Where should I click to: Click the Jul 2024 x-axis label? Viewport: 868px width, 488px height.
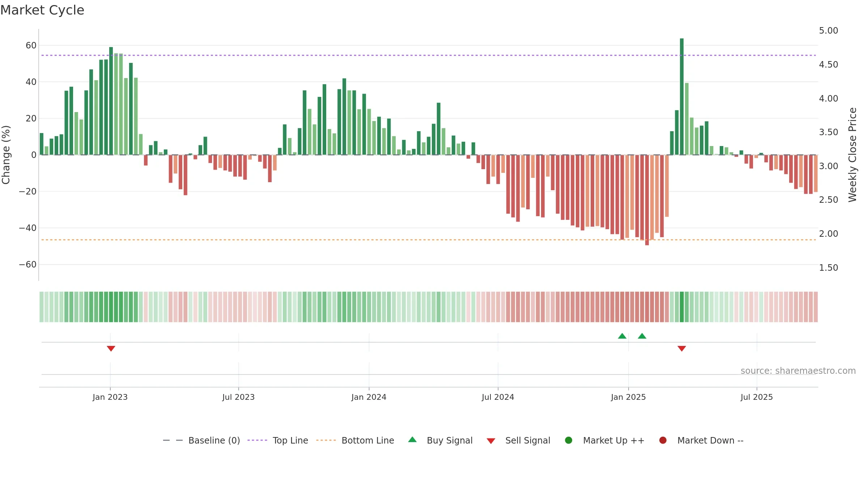click(498, 397)
